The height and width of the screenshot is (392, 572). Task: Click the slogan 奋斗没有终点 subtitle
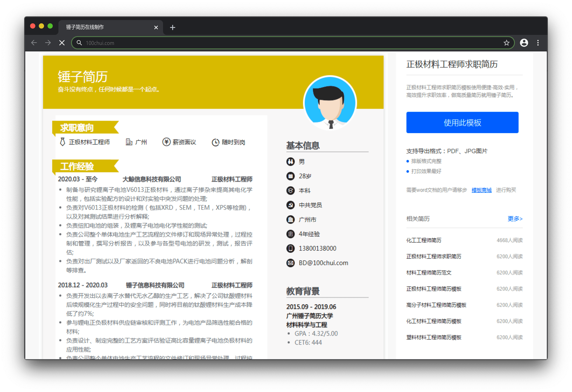109,89
